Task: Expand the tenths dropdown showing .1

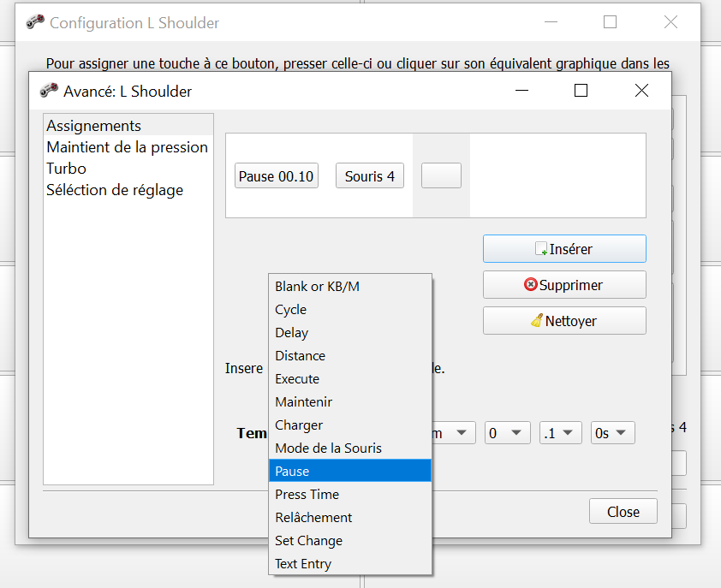Action: click(561, 433)
